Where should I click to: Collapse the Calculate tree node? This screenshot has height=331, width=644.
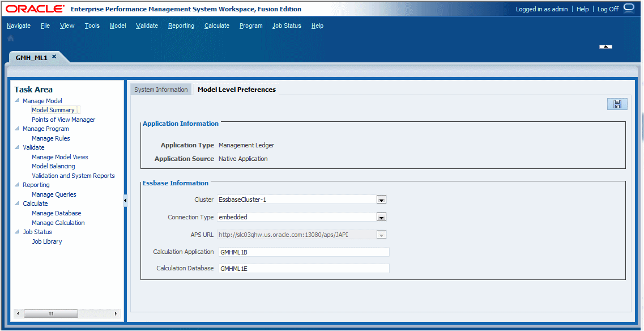click(x=16, y=203)
